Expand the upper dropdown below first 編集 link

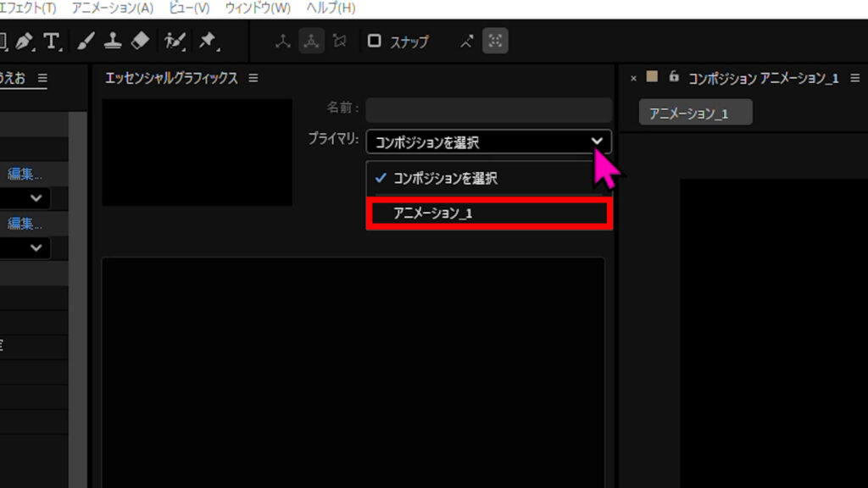[x=36, y=197]
